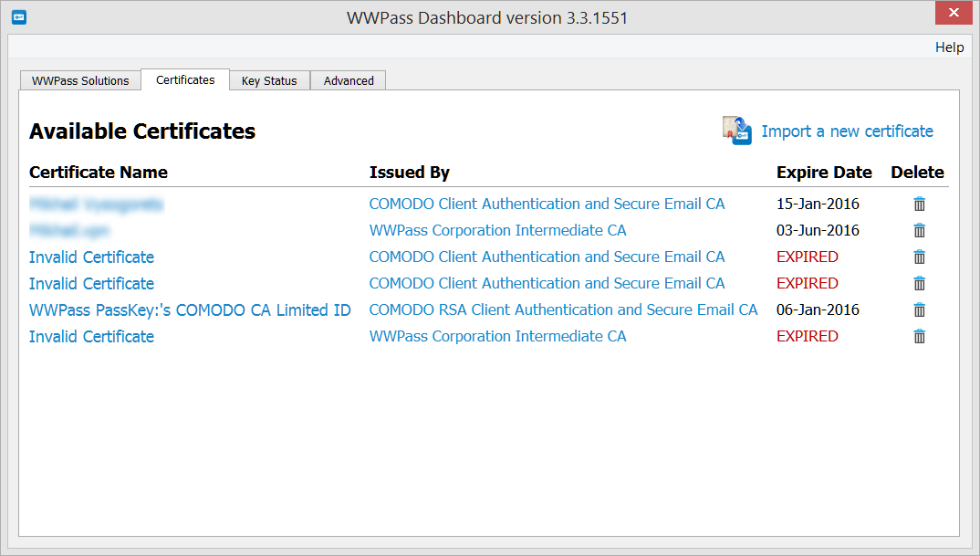Click the trash icon for the second expired Invalid Certificate
980x556 pixels.
click(919, 283)
